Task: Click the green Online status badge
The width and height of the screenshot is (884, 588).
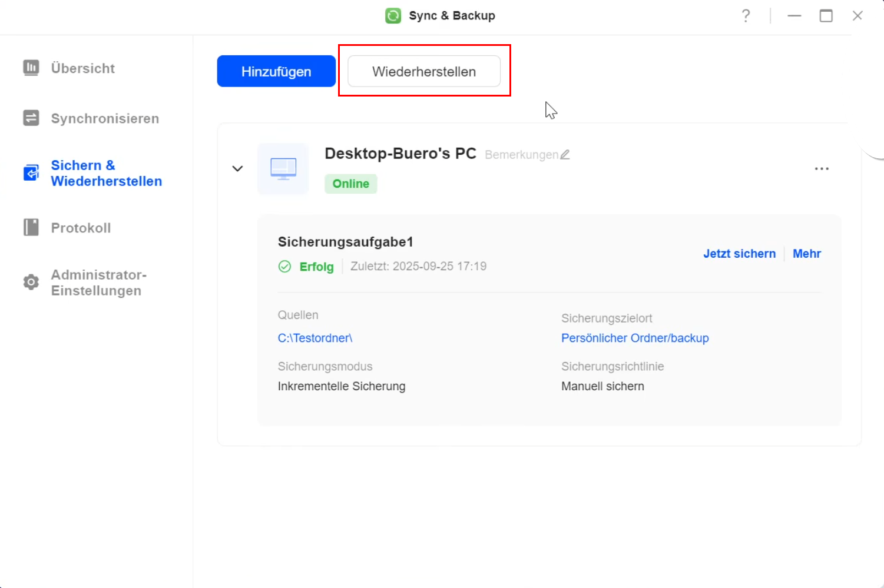Action: pyautogui.click(x=351, y=184)
